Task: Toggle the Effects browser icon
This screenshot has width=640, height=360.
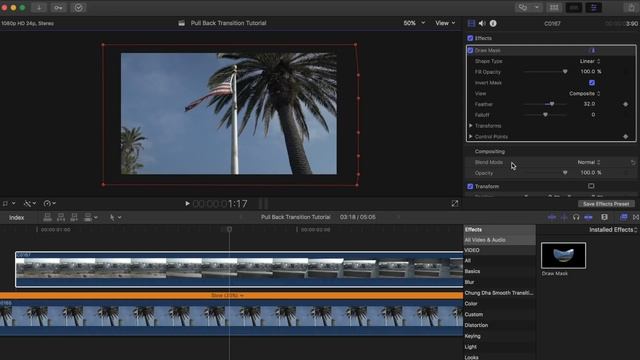Action: point(624,217)
